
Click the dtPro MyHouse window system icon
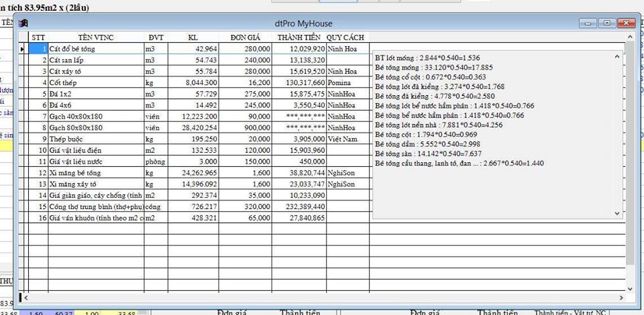23,23
